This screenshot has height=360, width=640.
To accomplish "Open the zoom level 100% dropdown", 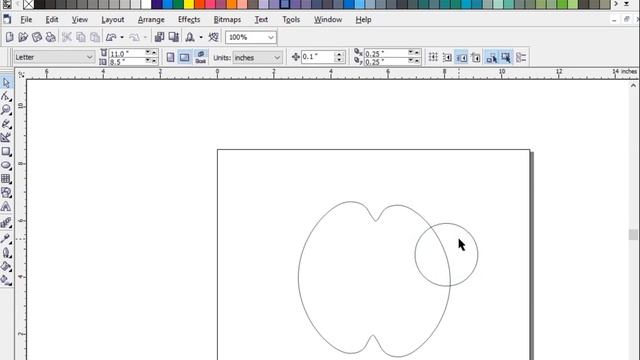I will coord(271,38).
